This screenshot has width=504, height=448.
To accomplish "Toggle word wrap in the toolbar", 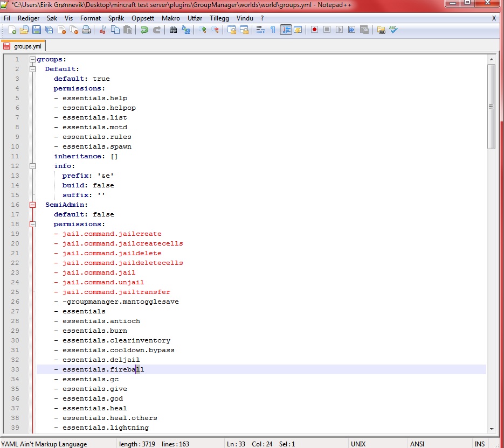I will pyautogui.click(x=260, y=30).
